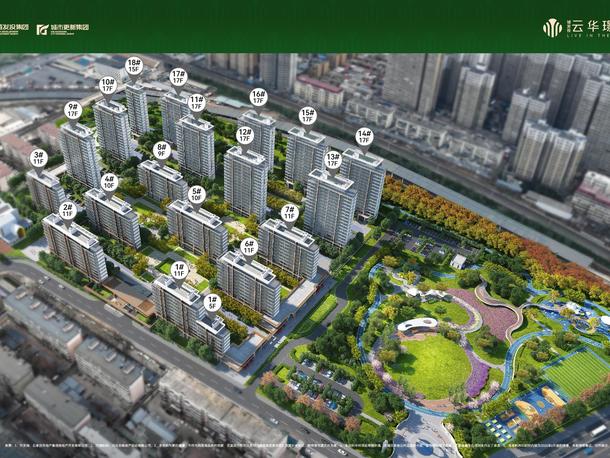Click the 2# 11F building pin
Image resolution: width=610 pixels, height=458 pixels.
68,210
